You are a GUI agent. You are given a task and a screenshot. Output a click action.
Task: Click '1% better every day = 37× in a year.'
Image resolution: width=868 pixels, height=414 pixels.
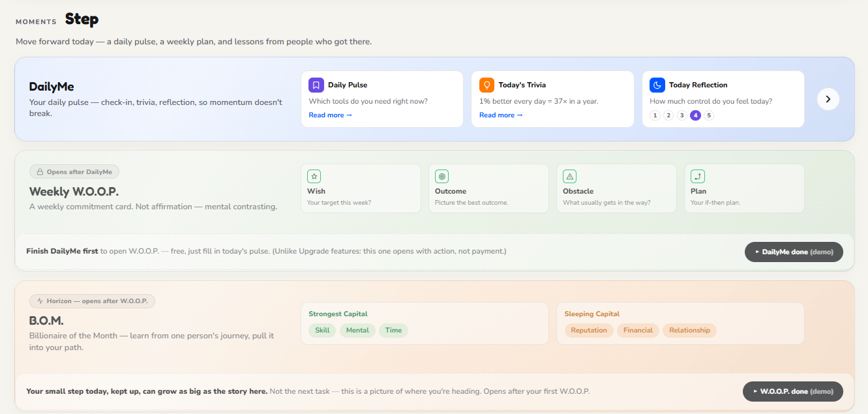pyautogui.click(x=539, y=101)
